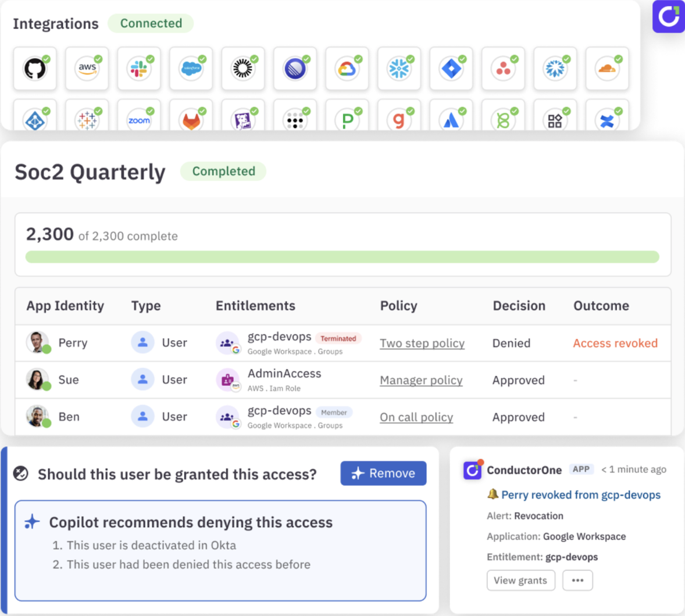
Task: Click the name Perry in the table
Action: (73, 343)
